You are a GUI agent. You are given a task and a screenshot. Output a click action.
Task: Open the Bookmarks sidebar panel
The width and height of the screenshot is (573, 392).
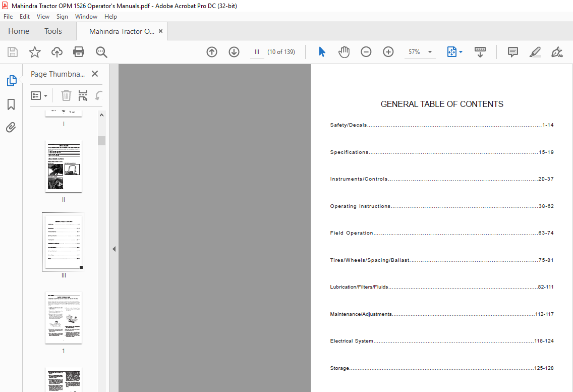pyautogui.click(x=11, y=104)
